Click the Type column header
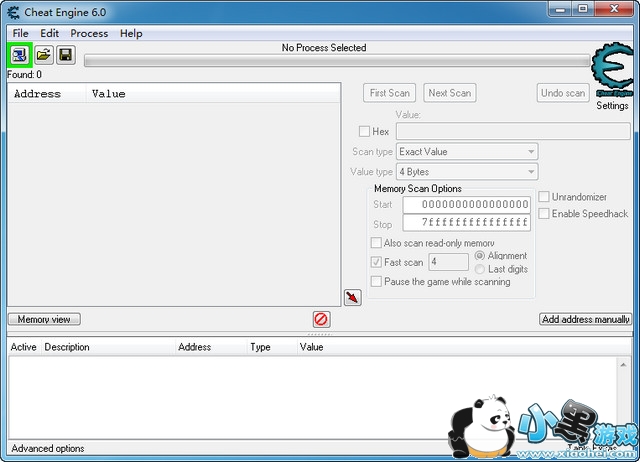This screenshot has width=640, height=462. coord(272,347)
